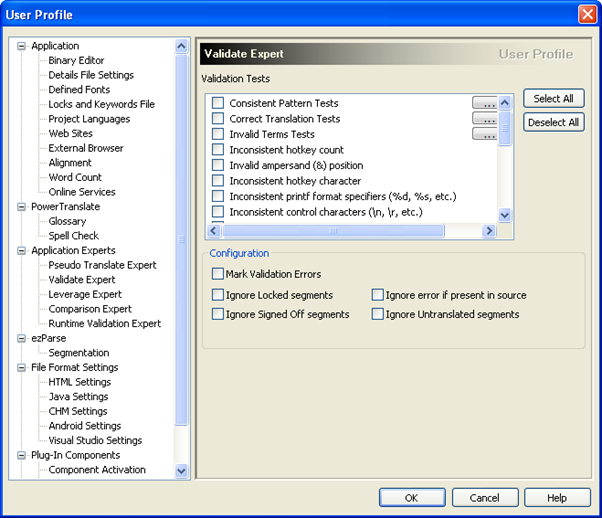
Task: Open Locks and Keywords File settings
Action: point(101,104)
